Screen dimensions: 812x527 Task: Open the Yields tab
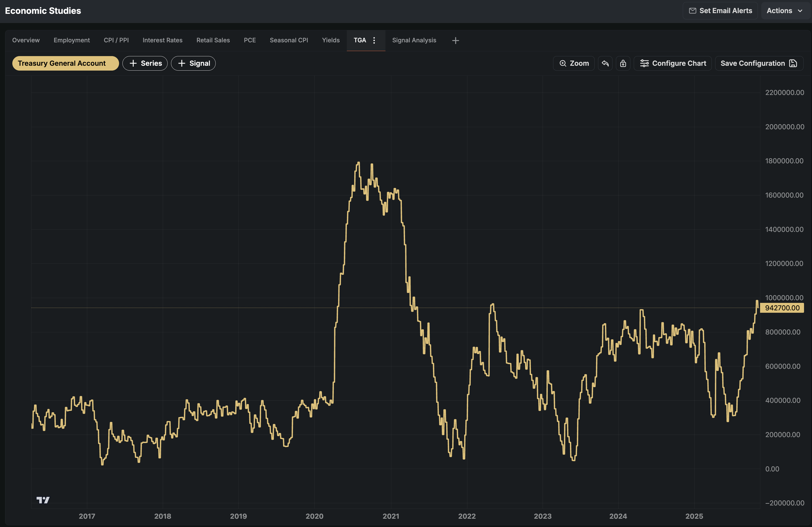point(331,40)
